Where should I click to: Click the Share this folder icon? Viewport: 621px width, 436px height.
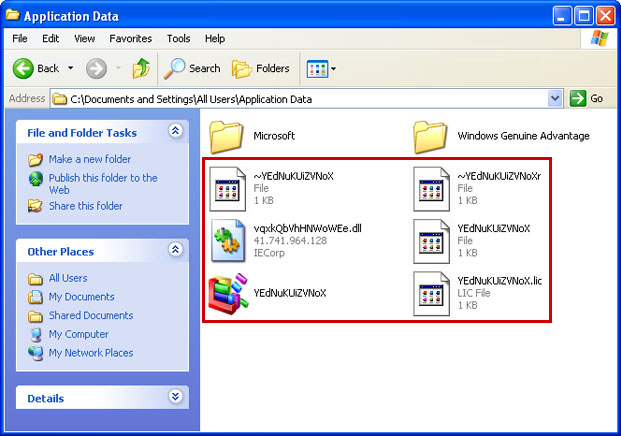pos(35,206)
